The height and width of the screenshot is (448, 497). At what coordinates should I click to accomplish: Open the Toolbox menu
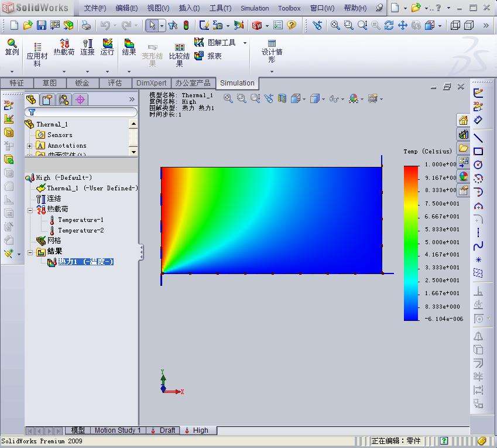[289, 8]
